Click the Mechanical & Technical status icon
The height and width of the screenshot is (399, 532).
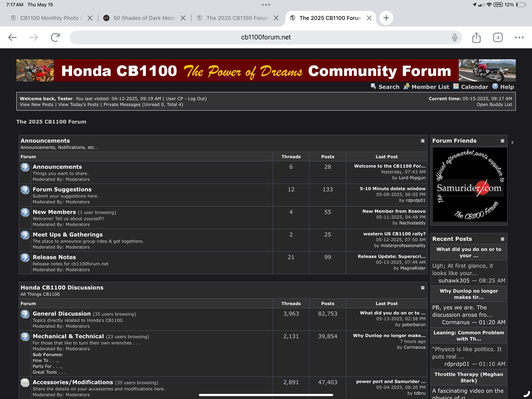[25, 336]
